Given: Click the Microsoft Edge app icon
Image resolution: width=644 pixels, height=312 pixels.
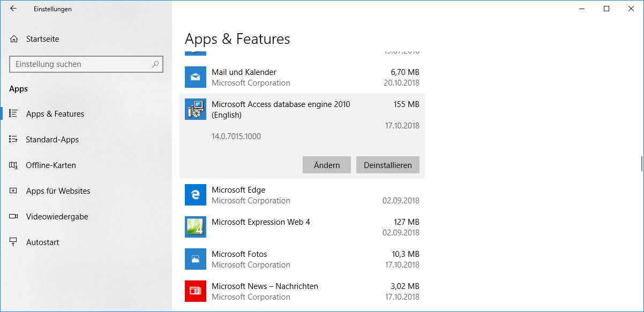Looking at the screenshot, I should point(195,195).
